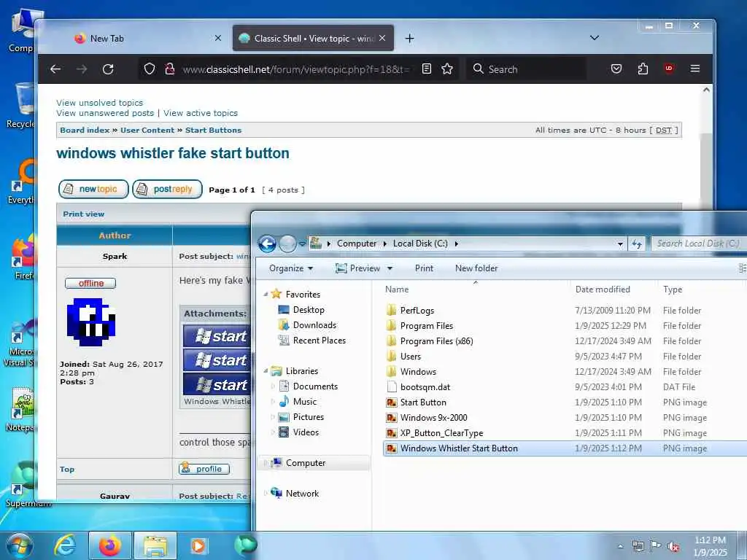747x560 pixels.
Task: Select Downloads in Favorites
Action: click(314, 324)
